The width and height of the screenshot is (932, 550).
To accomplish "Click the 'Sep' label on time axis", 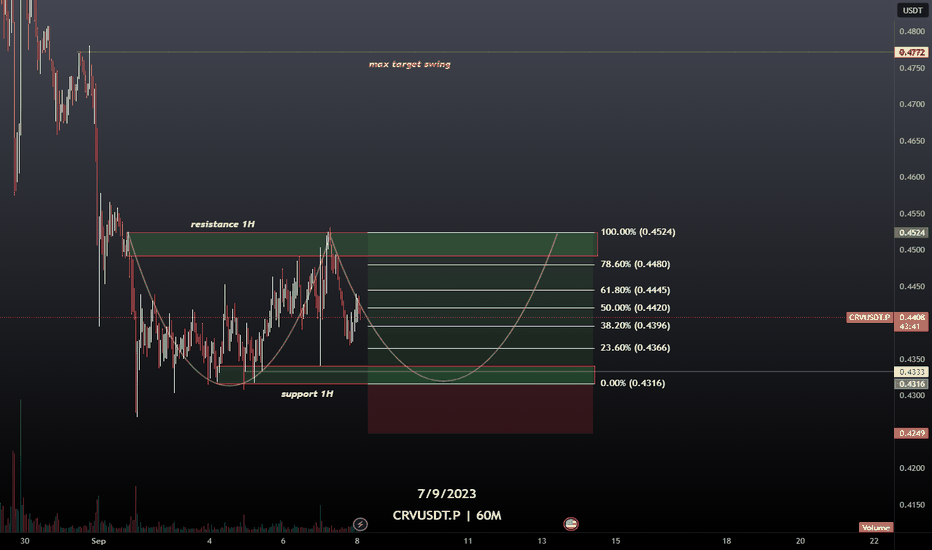I will click(x=99, y=541).
